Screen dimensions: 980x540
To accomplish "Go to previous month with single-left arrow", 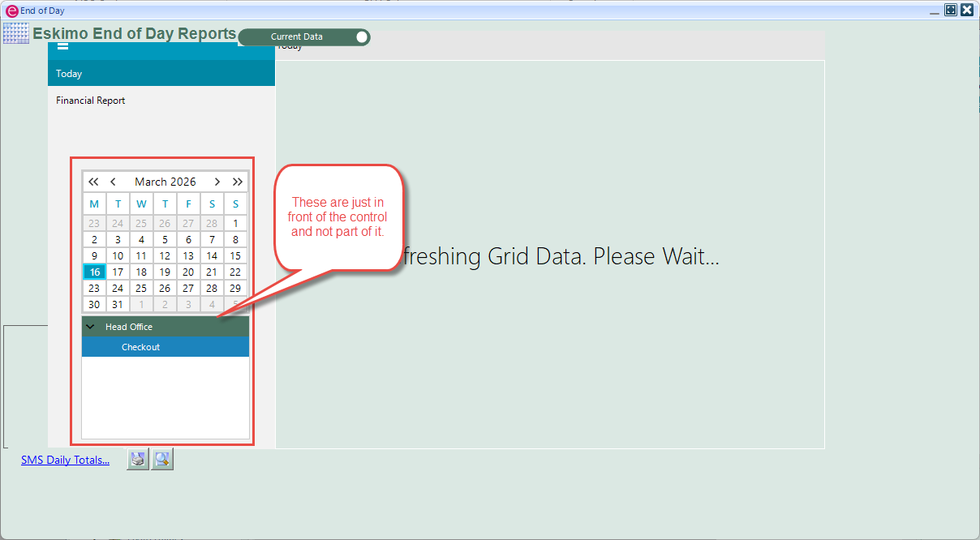I will click(x=113, y=182).
